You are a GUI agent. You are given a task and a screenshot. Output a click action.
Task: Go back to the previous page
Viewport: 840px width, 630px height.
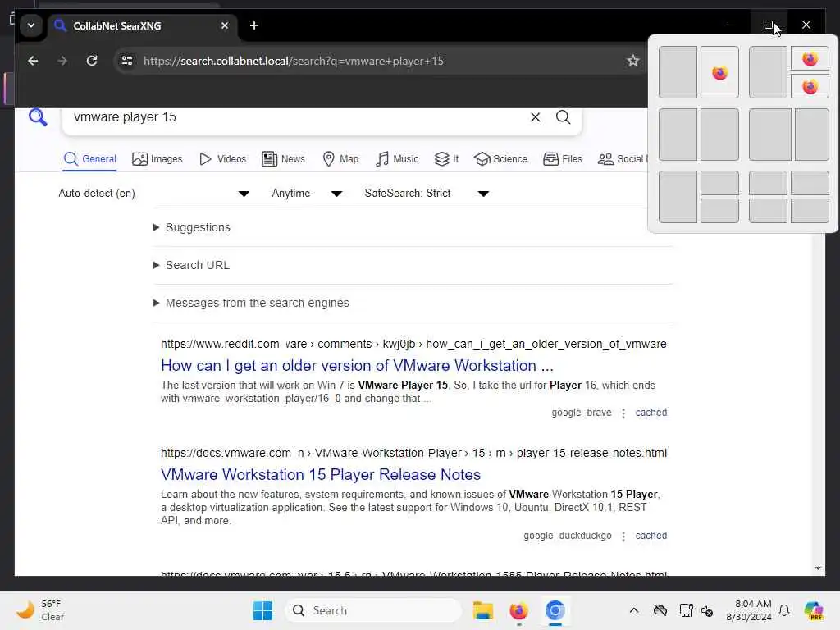click(x=33, y=61)
